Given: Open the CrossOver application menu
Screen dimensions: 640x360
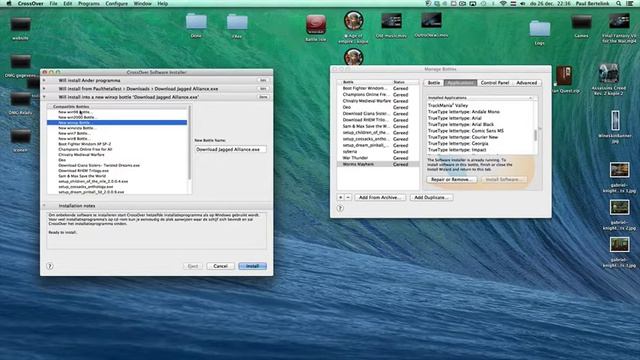Looking at the screenshot, I should click(31, 4).
